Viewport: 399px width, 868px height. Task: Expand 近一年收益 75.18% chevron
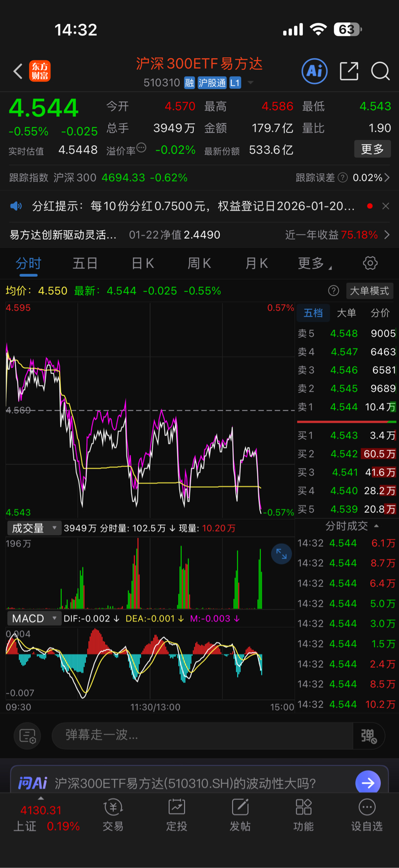387,235
